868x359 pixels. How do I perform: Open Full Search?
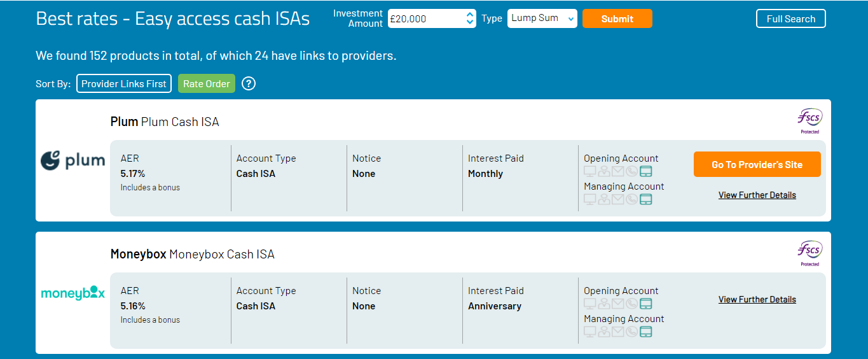791,18
